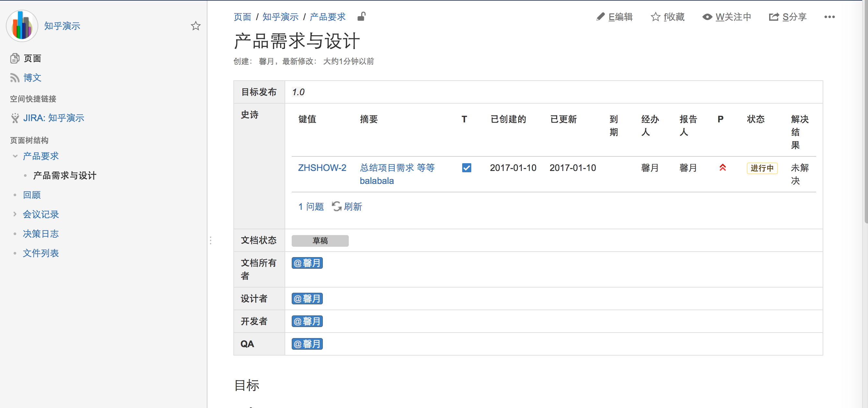
Task: Open the page editor via the pencil icon
Action: (601, 17)
